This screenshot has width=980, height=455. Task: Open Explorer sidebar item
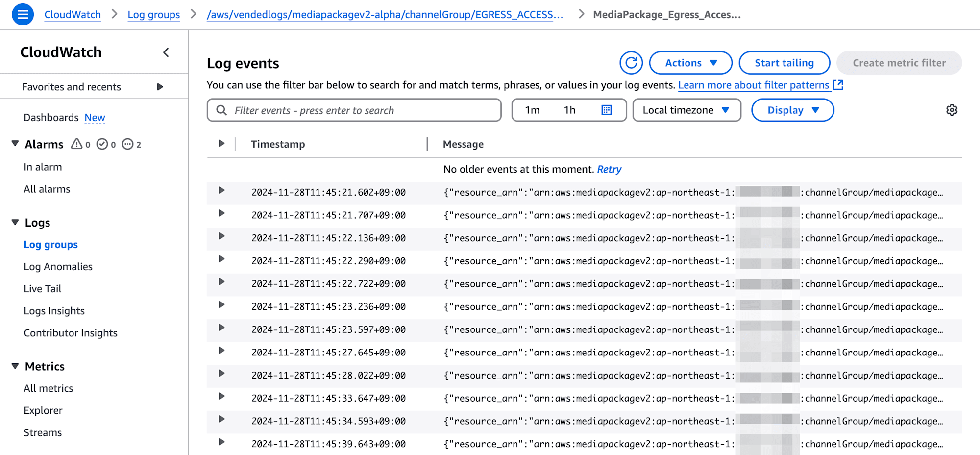tap(43, 410)
